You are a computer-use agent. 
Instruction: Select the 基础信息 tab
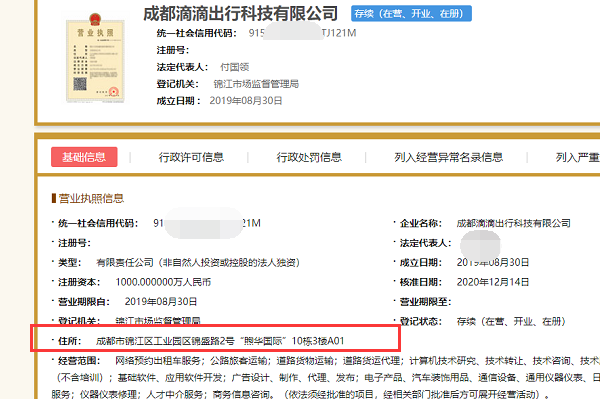[x=84, y=157]
